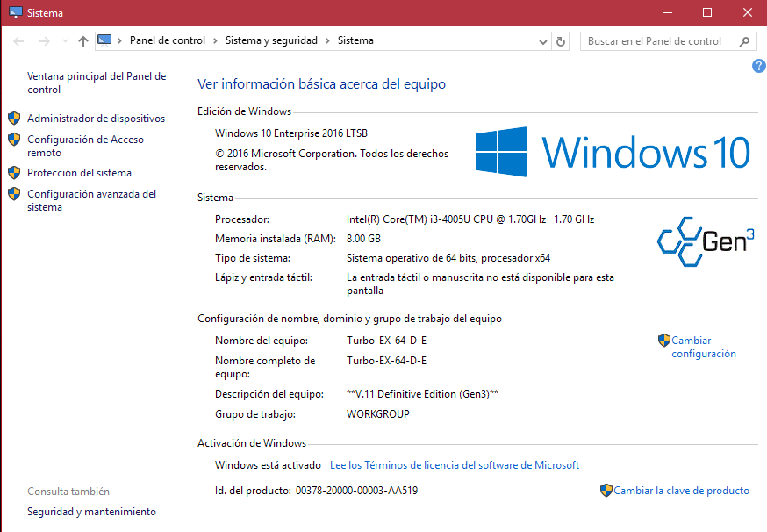The width and height of the screenshot is (767, 532).
Task: Click the up-one-level arrow
Action: 82,40
